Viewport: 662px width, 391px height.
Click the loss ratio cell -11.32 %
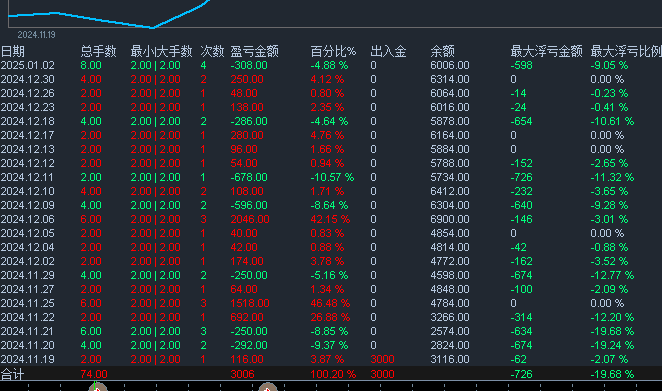[612, 177]
